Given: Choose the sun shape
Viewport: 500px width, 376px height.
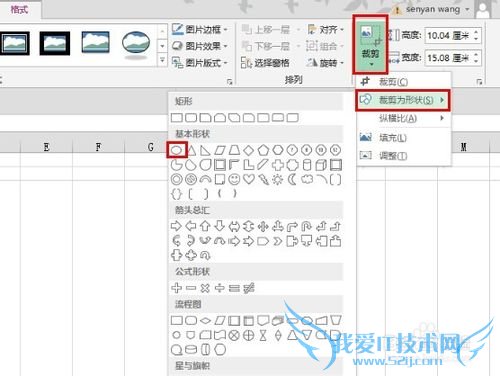Looking at the screenshot, I should coord(278,180).
